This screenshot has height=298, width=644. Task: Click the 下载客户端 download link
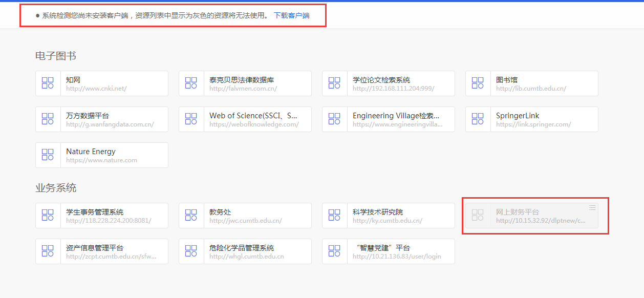pyautogui.click(x=291, y=15)
